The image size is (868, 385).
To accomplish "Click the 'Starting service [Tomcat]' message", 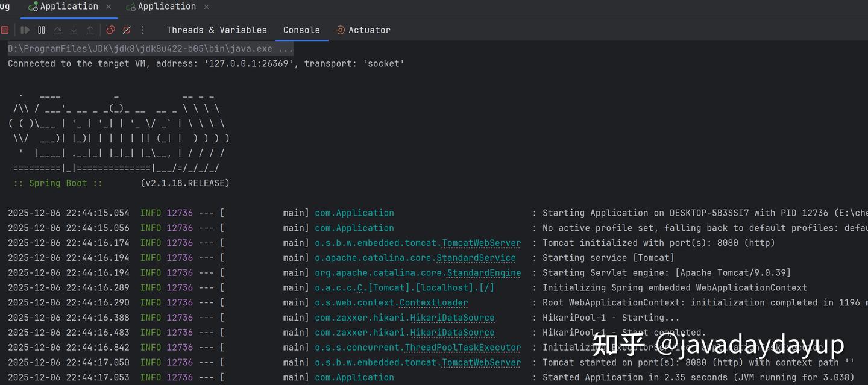I will pyautogui.click(x=608, y=258).
